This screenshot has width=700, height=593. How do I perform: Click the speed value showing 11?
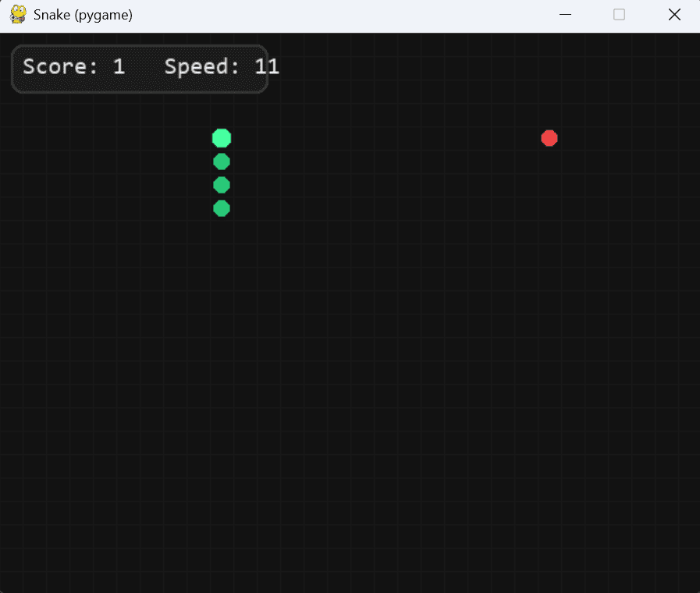coord(267,67)
